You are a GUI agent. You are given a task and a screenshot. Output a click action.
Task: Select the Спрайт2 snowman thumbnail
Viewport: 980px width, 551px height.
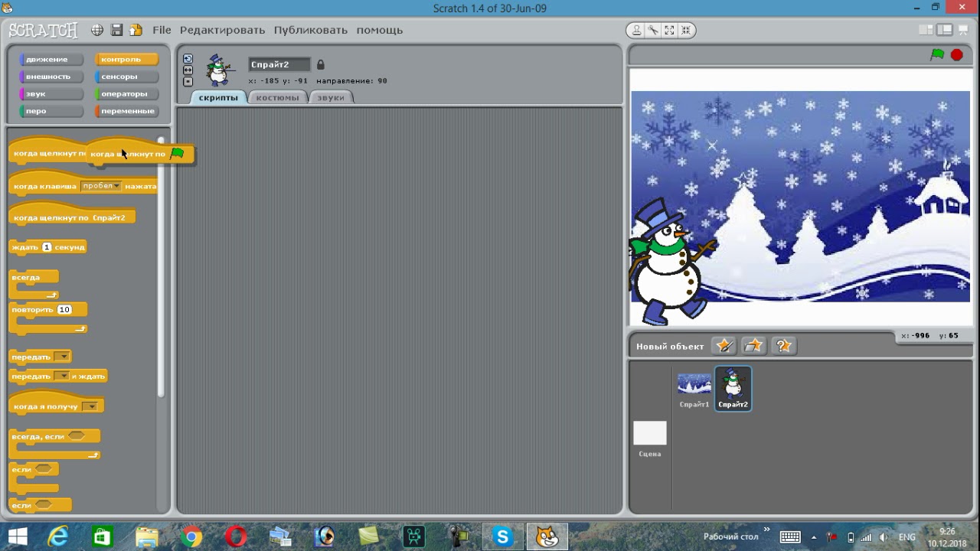click(733, 389)
